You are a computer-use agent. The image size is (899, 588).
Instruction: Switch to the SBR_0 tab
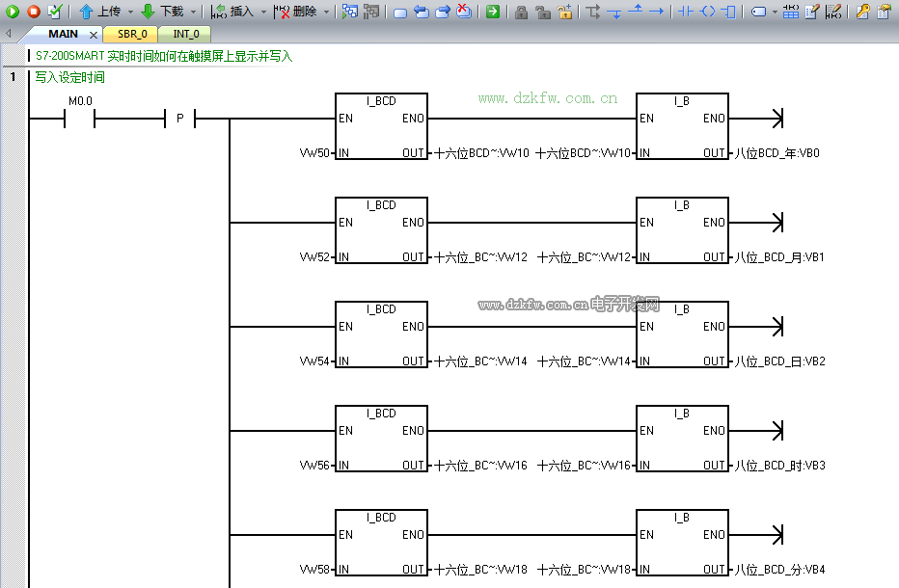(132, 34)
